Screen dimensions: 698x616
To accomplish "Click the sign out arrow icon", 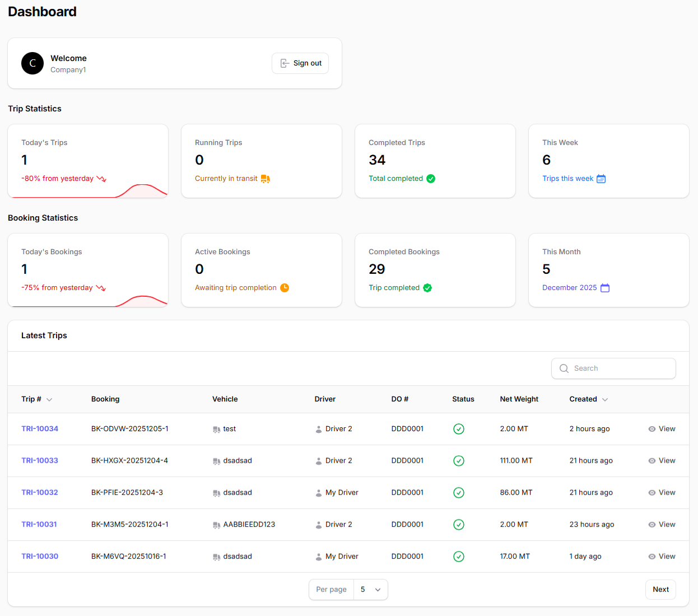I will point(285,63).
